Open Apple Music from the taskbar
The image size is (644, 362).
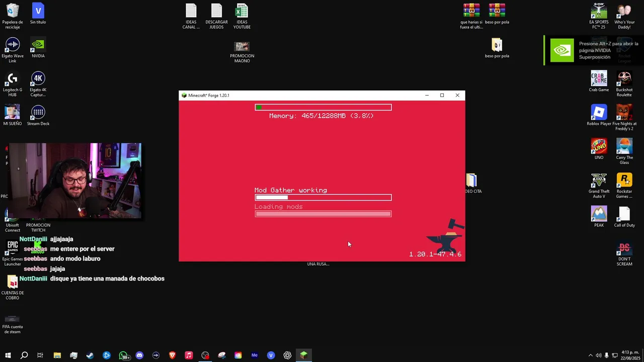[189, 355]
